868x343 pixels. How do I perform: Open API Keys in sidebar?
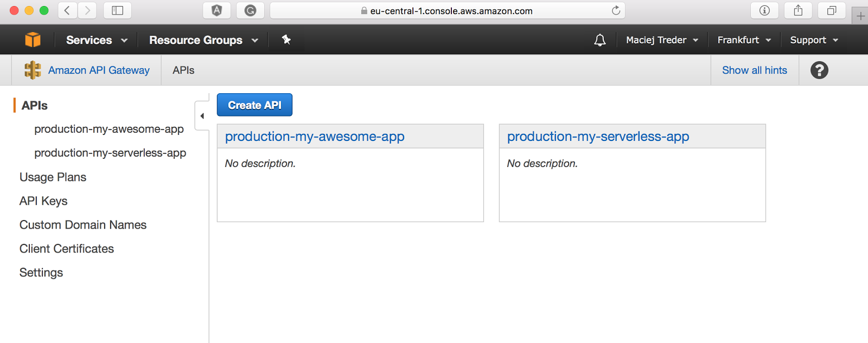[43, 201]
